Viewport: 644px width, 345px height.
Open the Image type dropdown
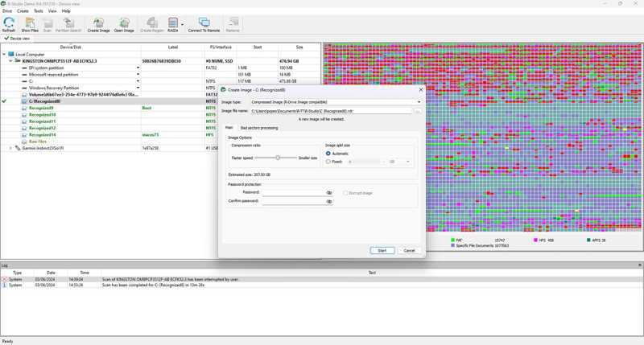point(336,102)
